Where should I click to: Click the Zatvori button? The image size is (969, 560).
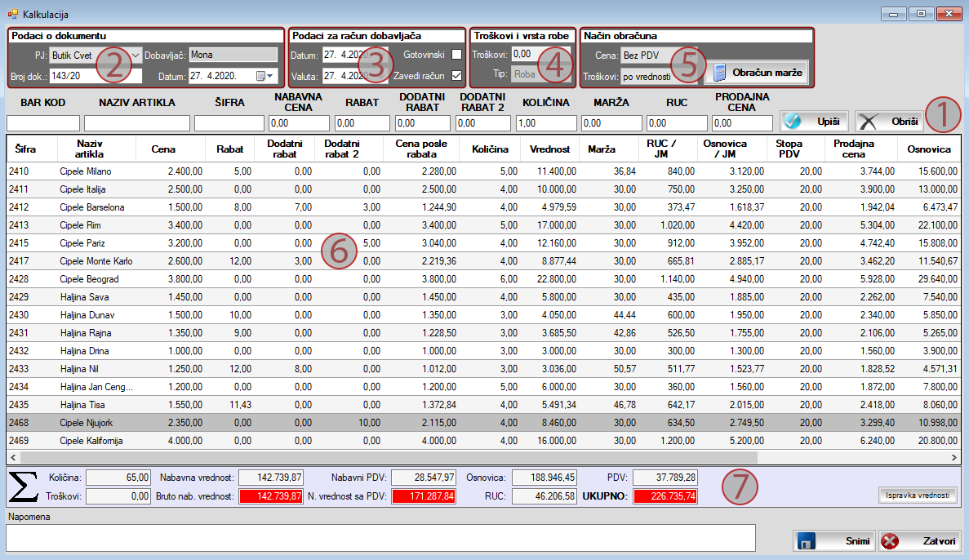[x=920, y=541]
